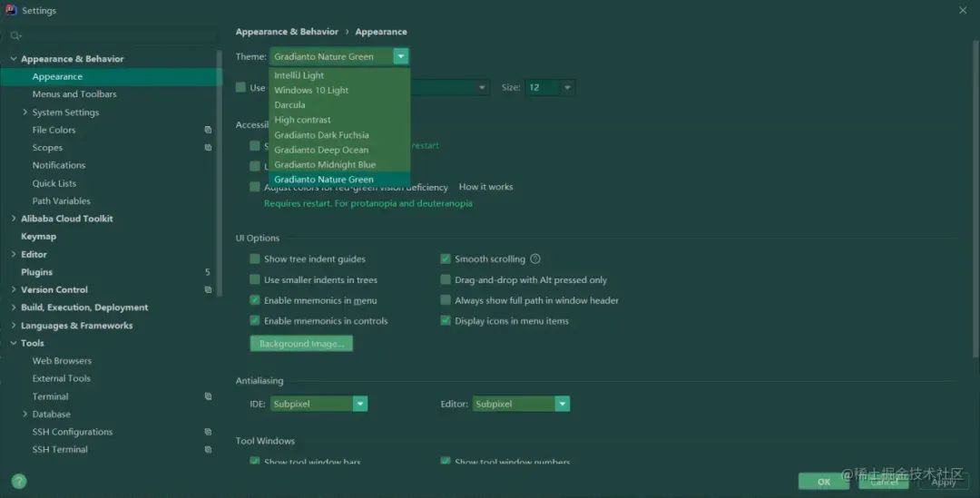Open the How it works link
This screenshot has height=498, width=980.
coord(485,187)
